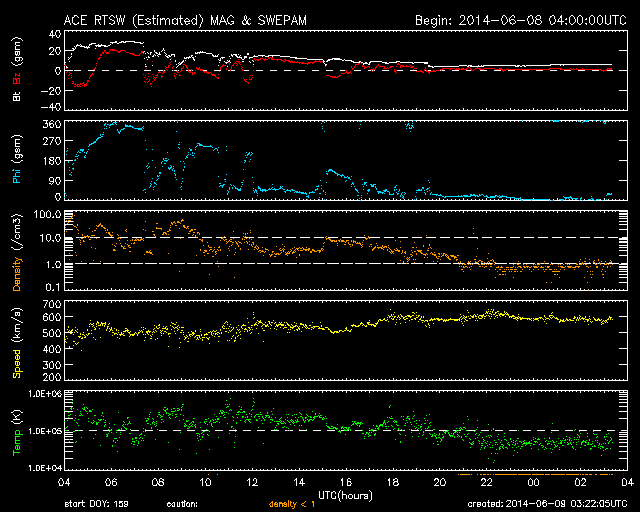Click the "08" hour label on the time axis
This screenshot has height=512, width=640.
point(158,483)
